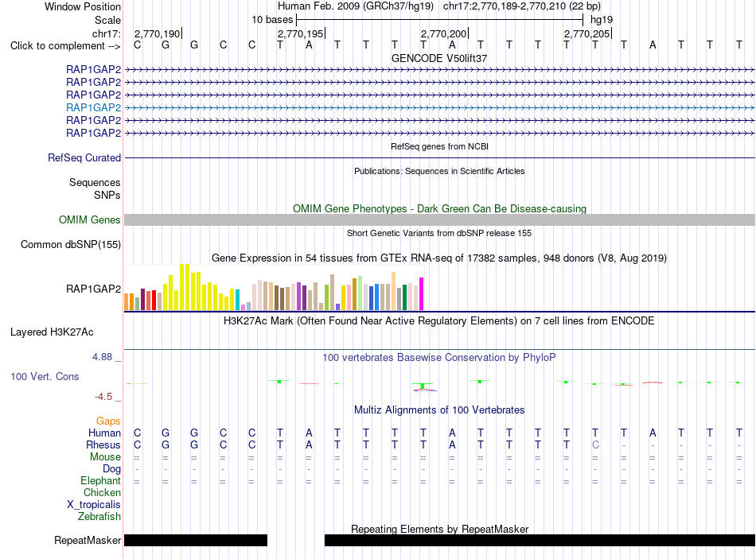Select the RefSeq Curated track label

84,158
